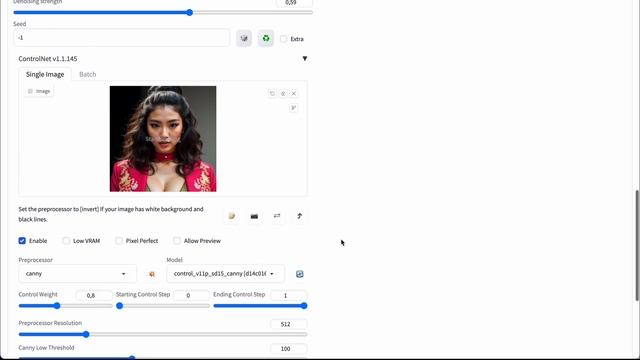This screenshot has width=640, height=360.
Task: Open new canvas with notepad icon
Action: coord(231,216)
